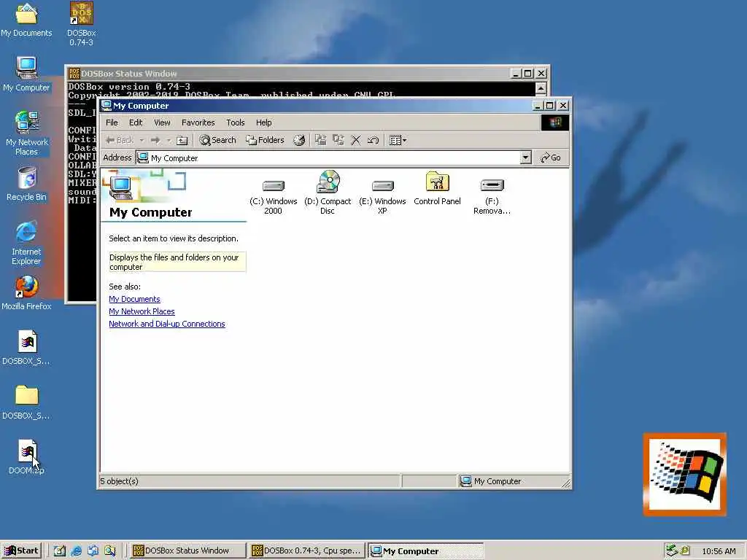Click the Windows logo throbber in My Computer
Image resolution: width=747 pixels, height=560 pixels.
pyautogui.click(x=555, y=122)
